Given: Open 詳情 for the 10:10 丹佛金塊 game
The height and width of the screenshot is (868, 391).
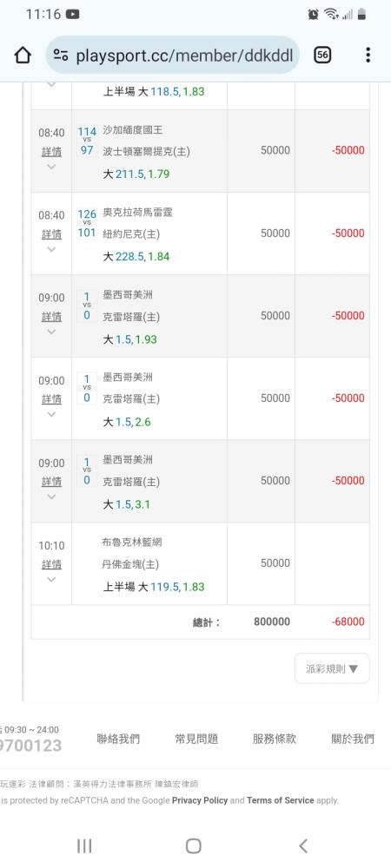Looking at the screenshot, I should click(51, 565).
